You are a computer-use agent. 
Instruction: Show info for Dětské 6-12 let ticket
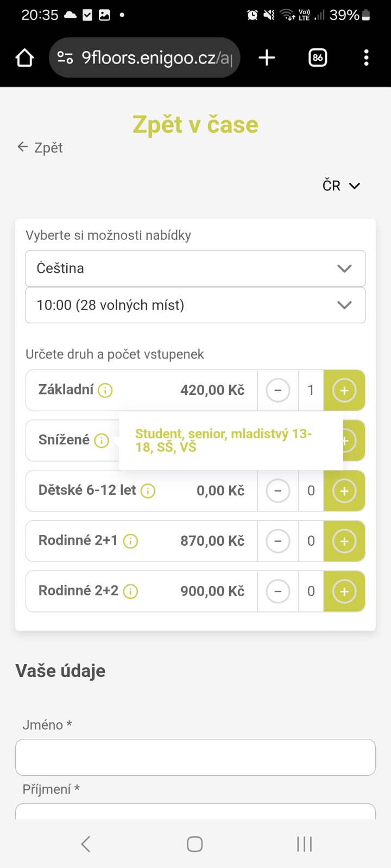pos(148,491)
